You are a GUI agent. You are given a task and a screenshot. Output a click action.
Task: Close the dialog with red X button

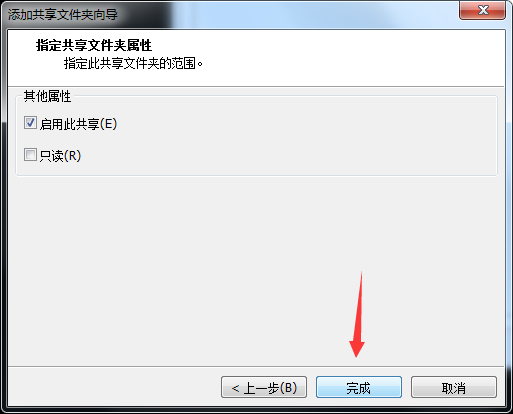(483, 10)
